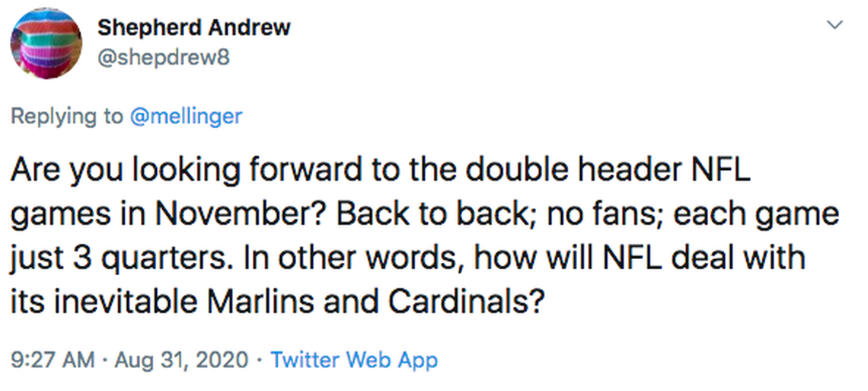Click the Aug 31, 2020 date
Image resolution: width=868 pixels, height=391 pixels.
point(181,359)
